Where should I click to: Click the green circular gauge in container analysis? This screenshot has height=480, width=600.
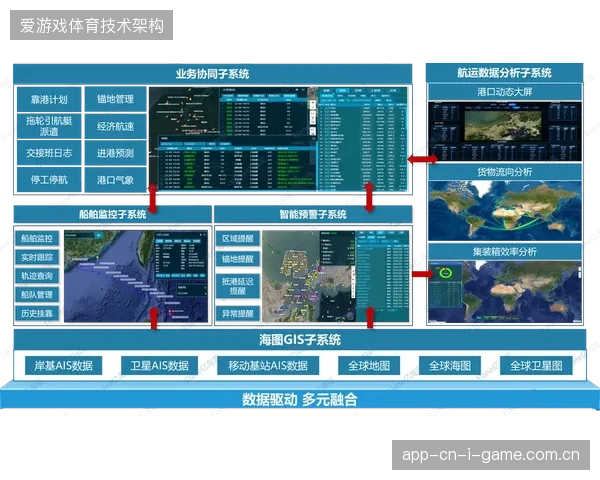(x=445, y=273)
